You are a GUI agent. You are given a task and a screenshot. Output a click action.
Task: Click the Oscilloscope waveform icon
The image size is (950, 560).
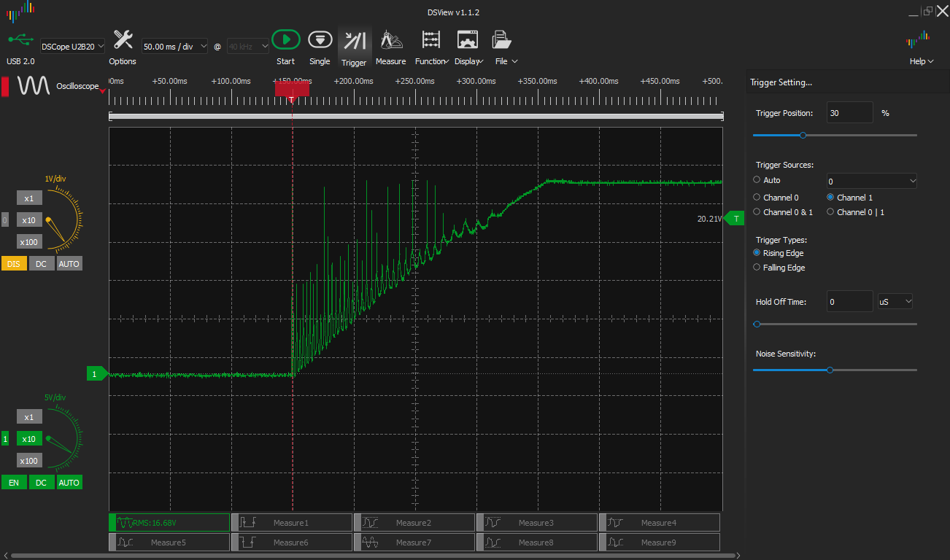pyautogui.click(x=34, y=86)
